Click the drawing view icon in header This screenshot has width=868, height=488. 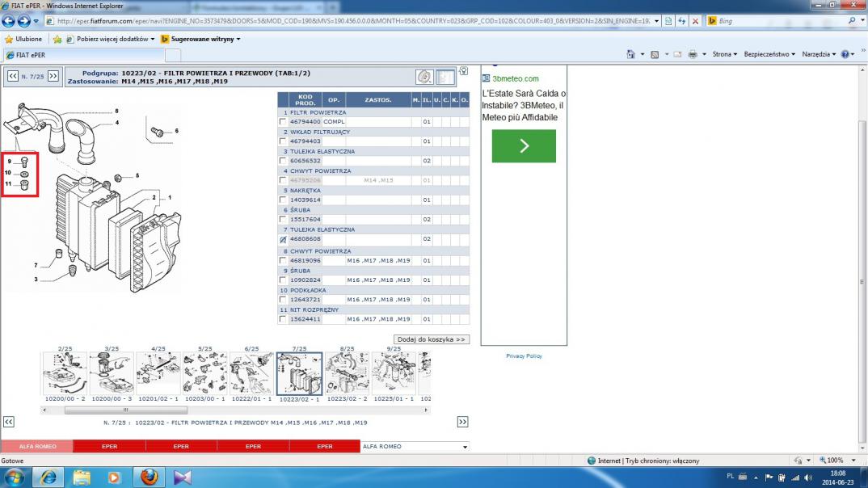click(x=445, y=77)
